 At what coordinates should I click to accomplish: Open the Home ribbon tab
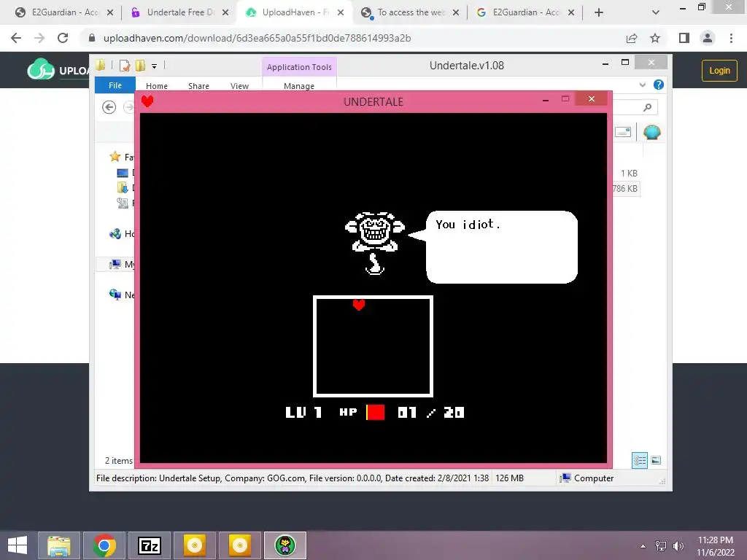pyautogui.click(x=157, y=86)
